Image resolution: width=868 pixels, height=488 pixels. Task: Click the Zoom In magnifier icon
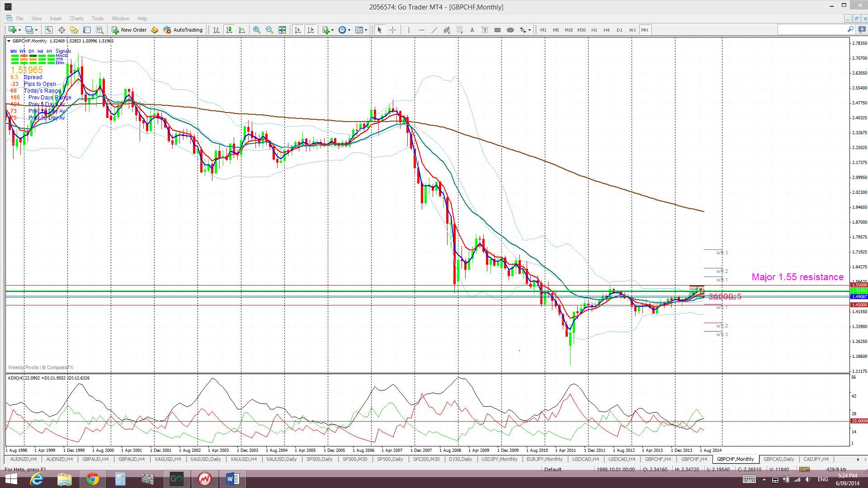(256, 30)
